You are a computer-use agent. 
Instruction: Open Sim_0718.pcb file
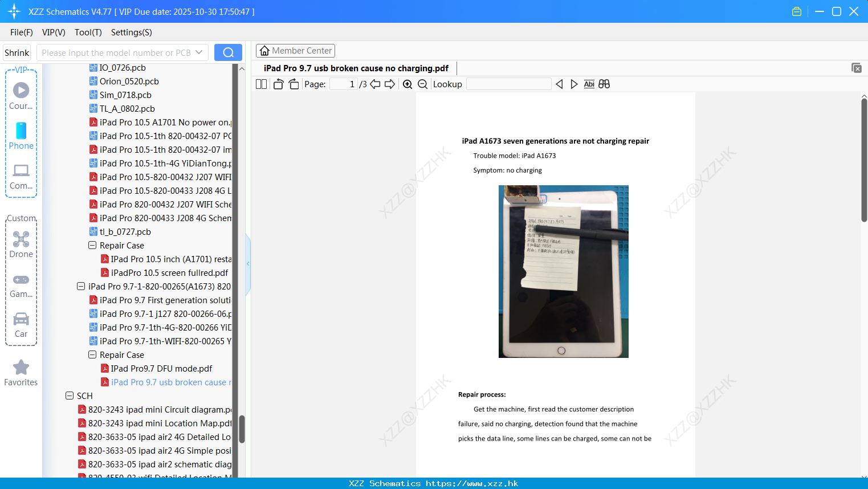125,95
